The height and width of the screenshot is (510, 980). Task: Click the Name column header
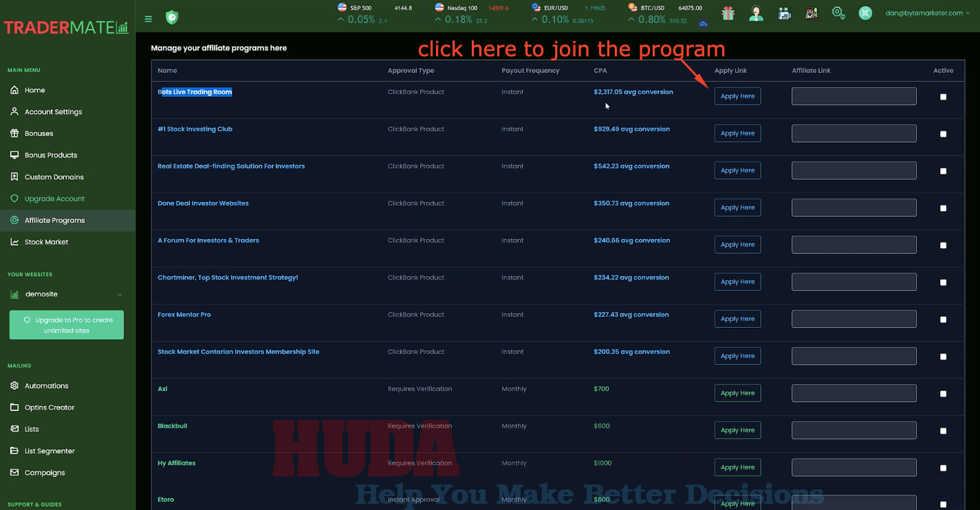167,71
